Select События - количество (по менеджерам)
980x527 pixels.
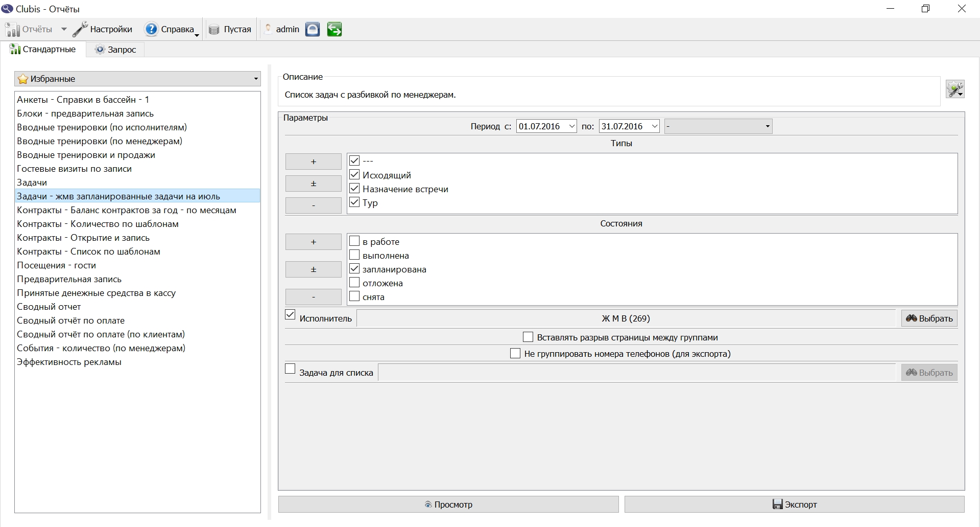(x=137, y=348)
